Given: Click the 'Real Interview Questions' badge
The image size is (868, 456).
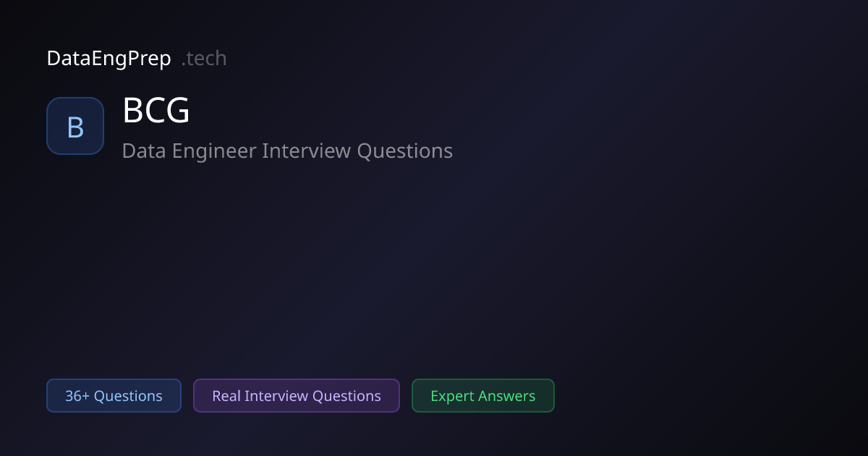Looking at the screenshot, I should (x=297, y=396).
